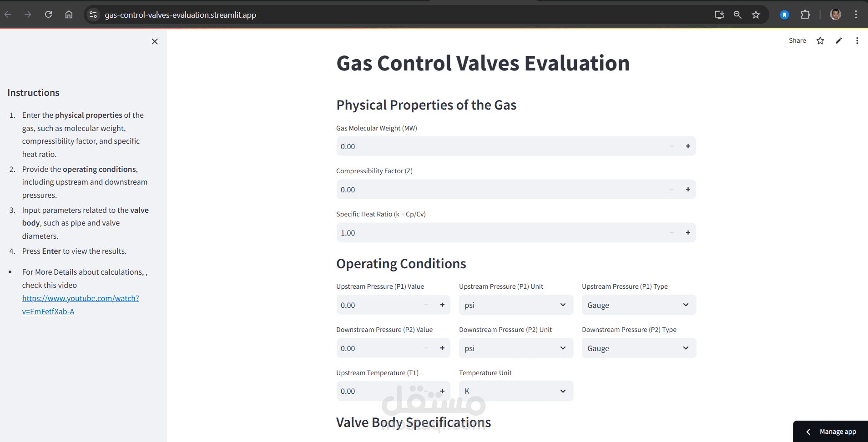Viewport: 868px width, 442px height.
Task: Reload the page with browser refresh icon
Action: coord(48,15)
